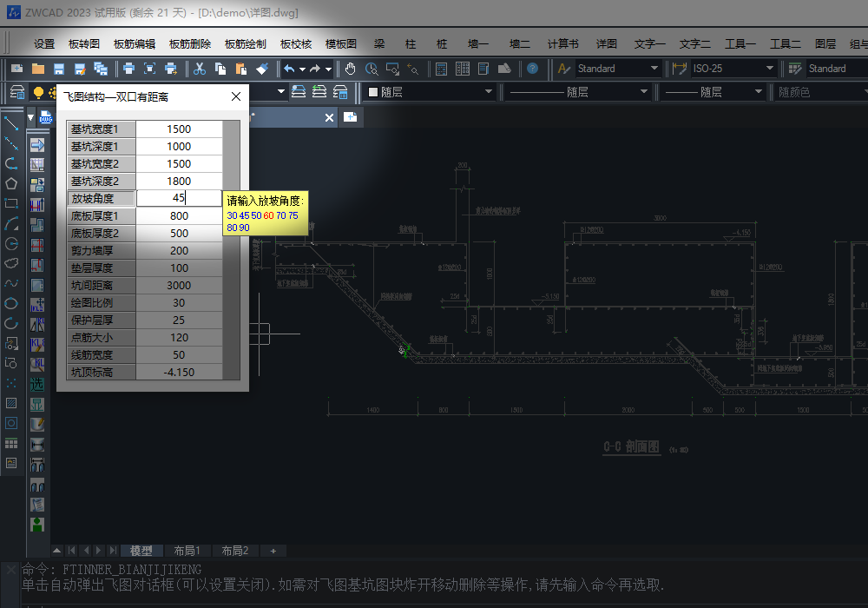Open the Standard text style dropdown
The width and height of the screenshot is (868, 608).
pyautogui.click(x=618, y=69)
